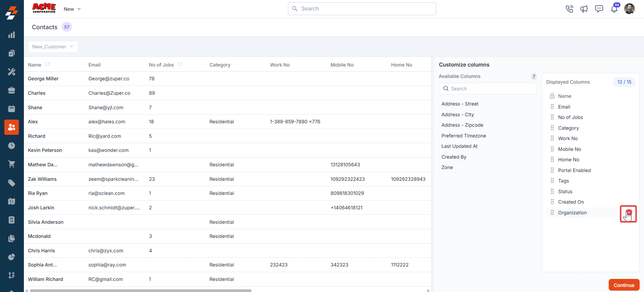Viewport: 644px width, 292px height.
Task: Add the Last Updated At available column
Action: coord(459,146)
